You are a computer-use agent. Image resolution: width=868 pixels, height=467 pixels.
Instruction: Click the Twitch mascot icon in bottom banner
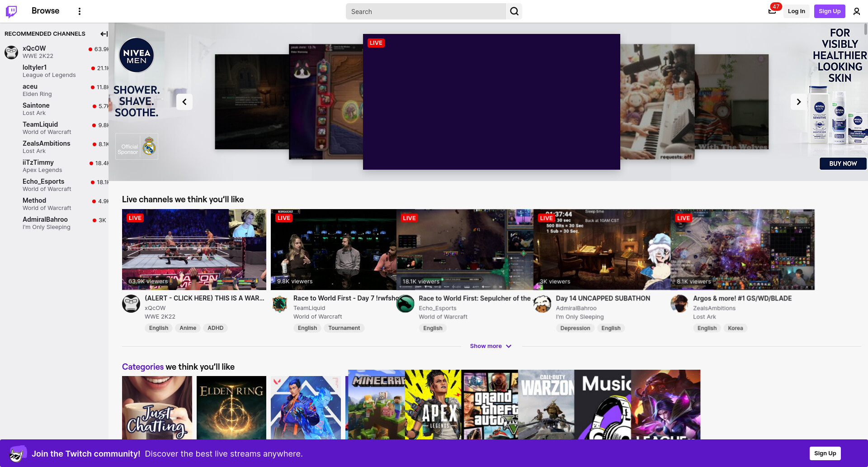tap(17, 453)
